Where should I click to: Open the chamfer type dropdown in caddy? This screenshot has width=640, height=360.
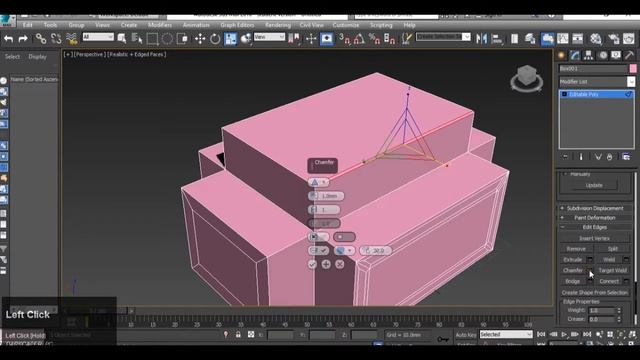tap(318, 182)
